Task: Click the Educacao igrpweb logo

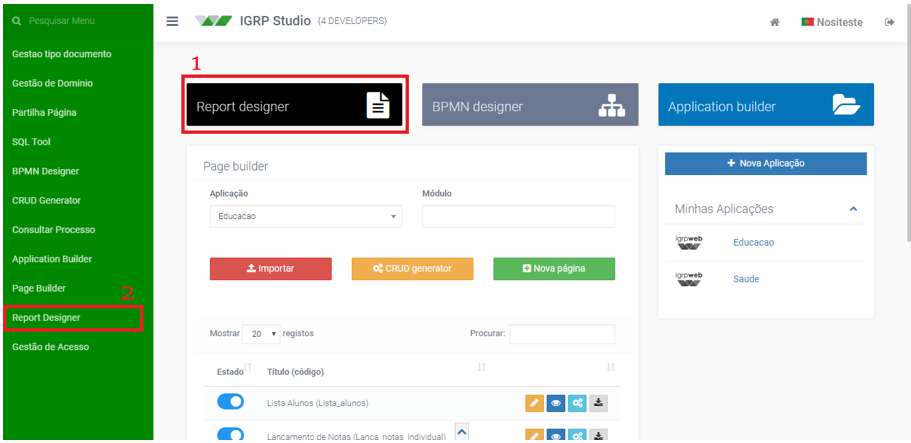Action: tap(688, 242)
